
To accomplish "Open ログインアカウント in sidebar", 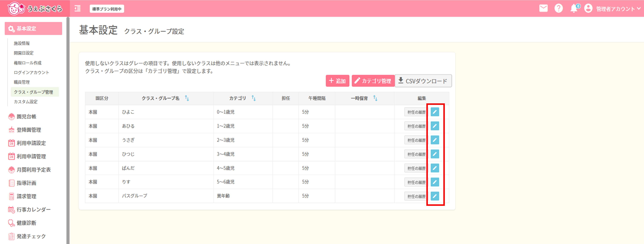I will click(x=31, y=73).
